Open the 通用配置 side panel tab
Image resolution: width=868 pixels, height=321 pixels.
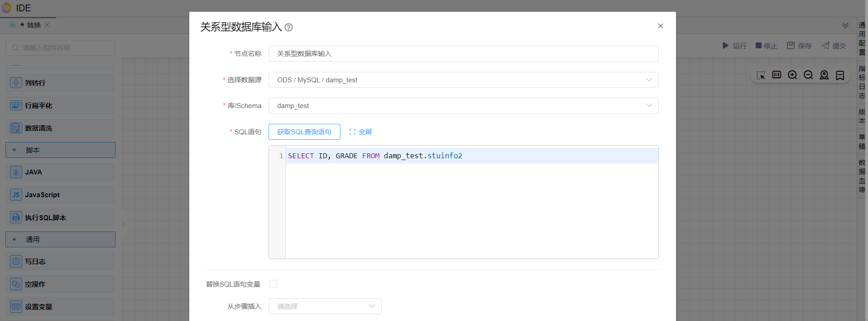pos(862,39)
